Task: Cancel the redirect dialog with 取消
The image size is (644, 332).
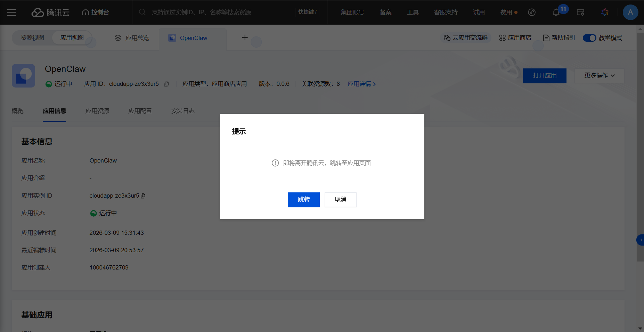Action: 341,200
